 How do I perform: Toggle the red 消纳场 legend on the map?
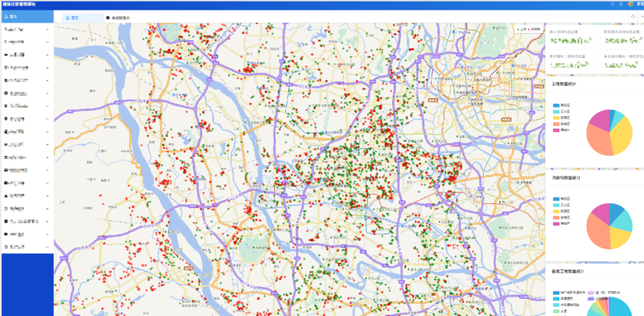[534, 29]
